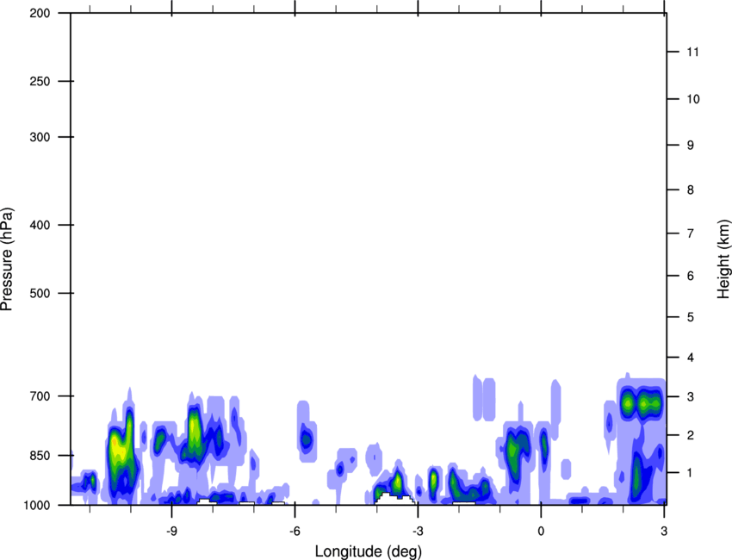732x560 pixels.
Task: Click the 1 km height label
Action: click(x=691, y=473)
